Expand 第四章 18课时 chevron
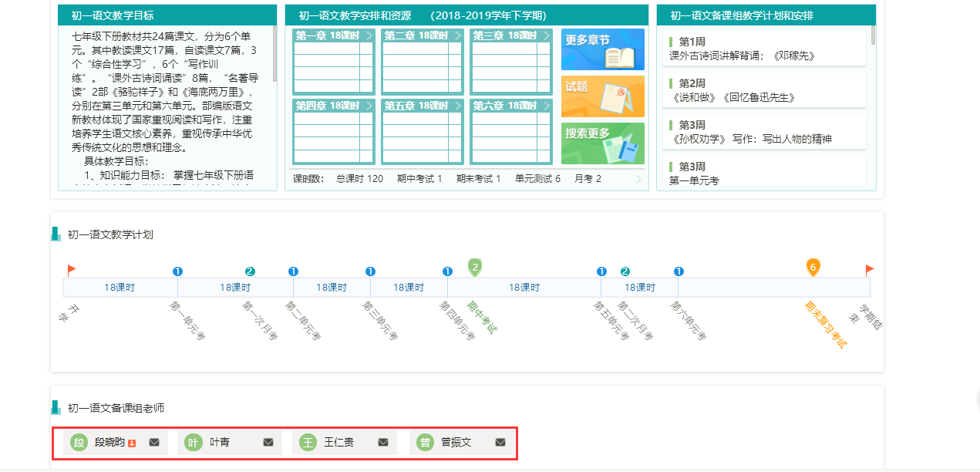Screen dimensions: 980x472 coord(369,106)
